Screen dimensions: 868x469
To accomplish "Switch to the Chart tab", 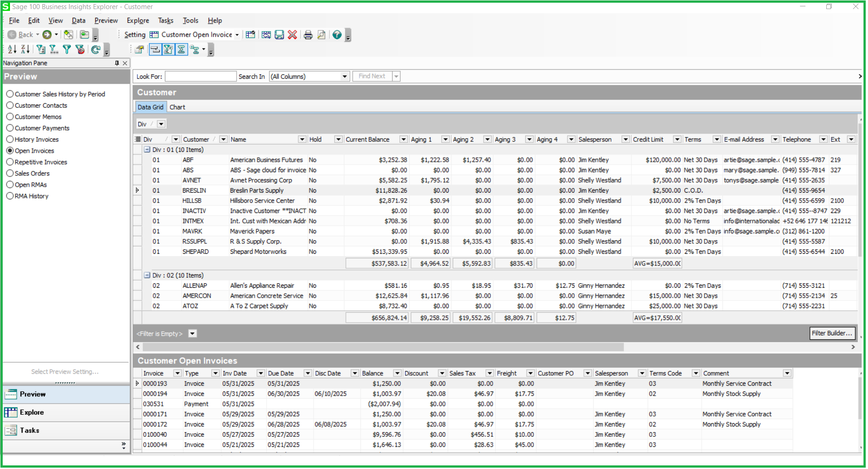I will click(177, 107).
